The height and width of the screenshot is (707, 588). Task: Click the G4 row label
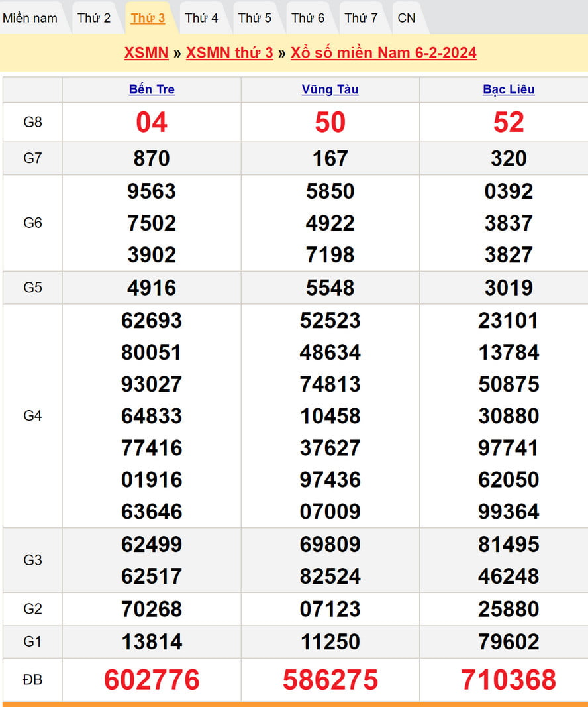tap(32, 415)
